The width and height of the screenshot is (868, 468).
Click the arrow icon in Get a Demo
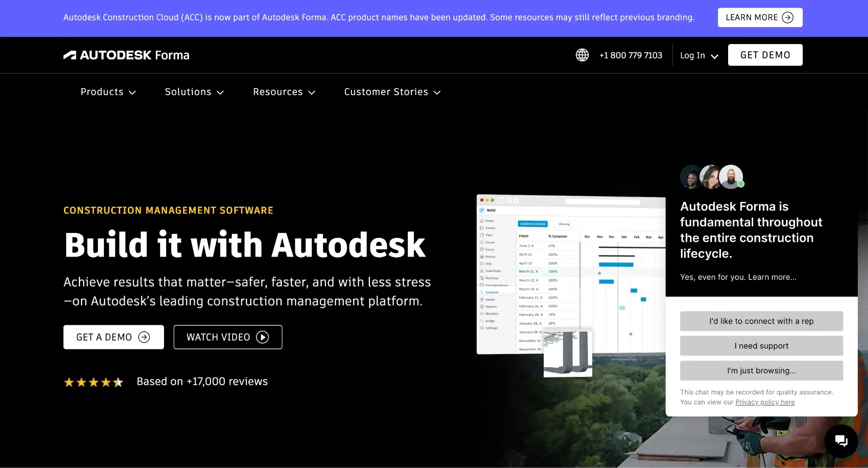tap(144, 337)
